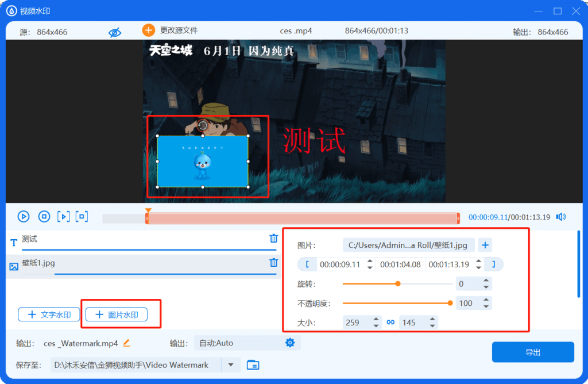This screenshot has width=588, height=384.
Task: Set start point with left bracket icon
Action: tap(308, 264)
